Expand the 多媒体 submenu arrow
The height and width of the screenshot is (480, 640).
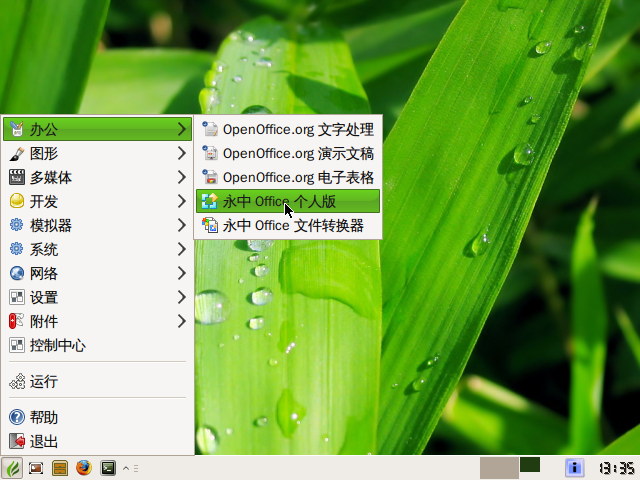182,177
